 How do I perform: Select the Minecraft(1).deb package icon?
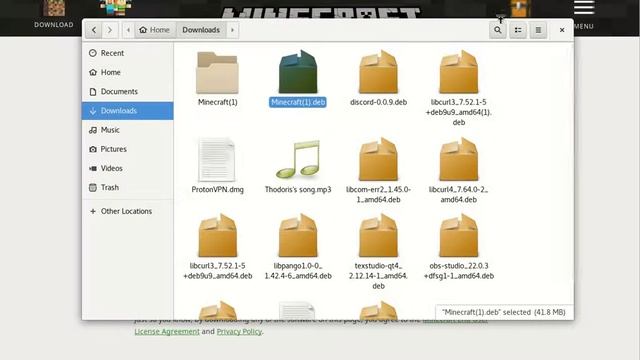click(x=298, y=72)
